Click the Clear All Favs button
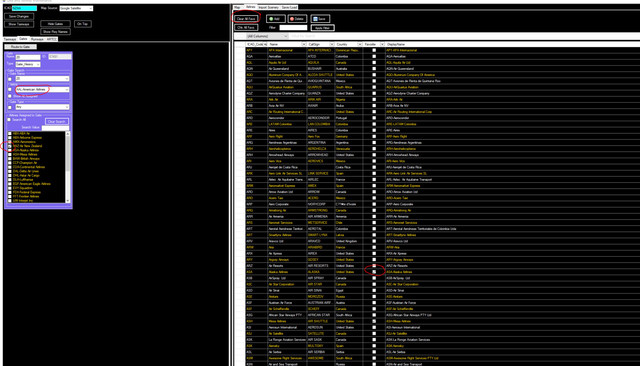This screenshot has height=366, width=640. pyautogui.click(x=246, y=19)
